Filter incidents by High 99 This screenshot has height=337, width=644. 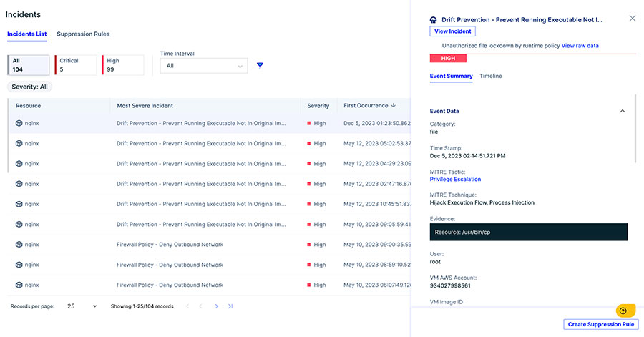click(x=123, y=65)
